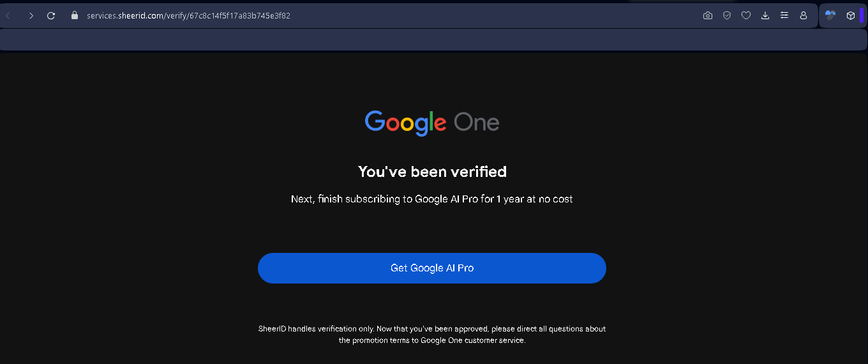Image resolution: width=868 pixels, height=364 pixels.
Task: Open the profile account icon
Action: (x=804, y=15)
